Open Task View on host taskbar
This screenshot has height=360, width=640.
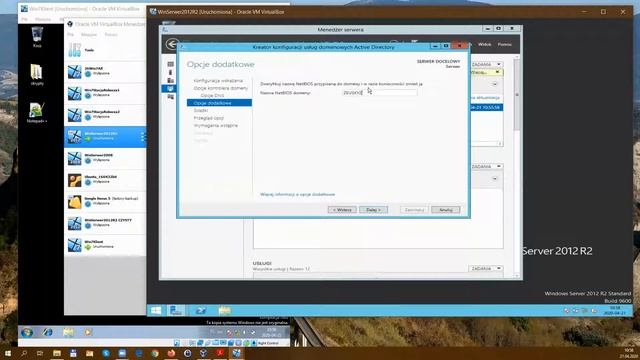pos(40,353)
